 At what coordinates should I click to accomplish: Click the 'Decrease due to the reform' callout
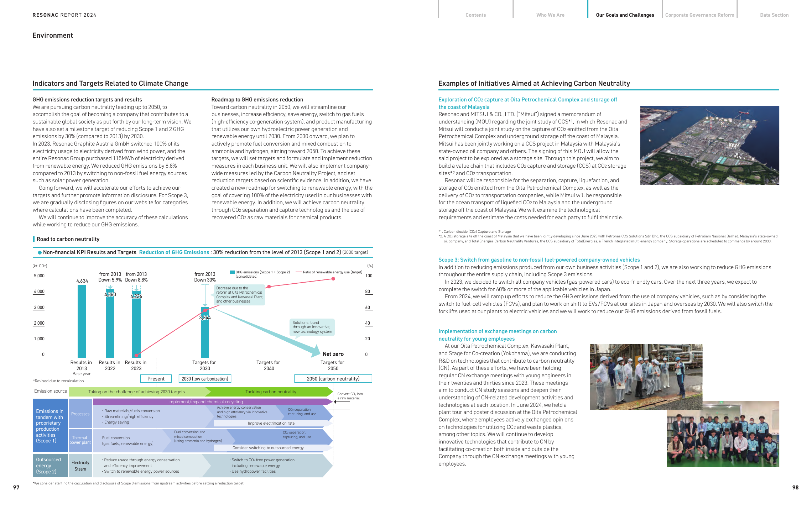pyautogui.click(x=239, y=295)
